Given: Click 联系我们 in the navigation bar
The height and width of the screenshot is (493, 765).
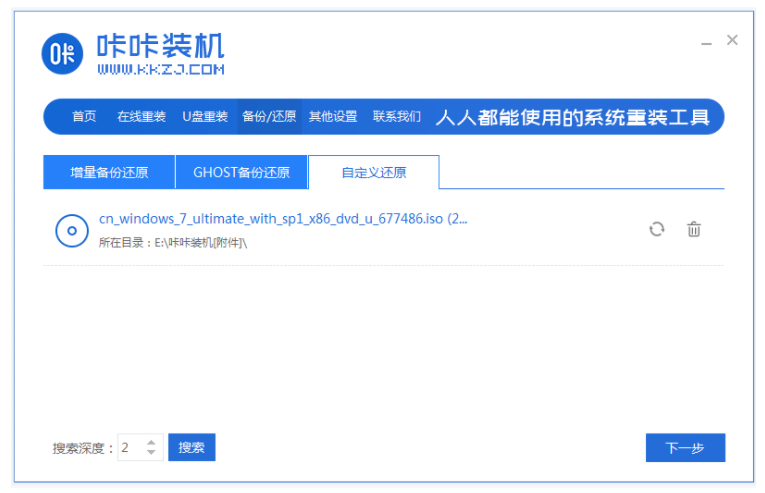Looking at the screenshot, I should pyautogui.click(x=397, y=117).
